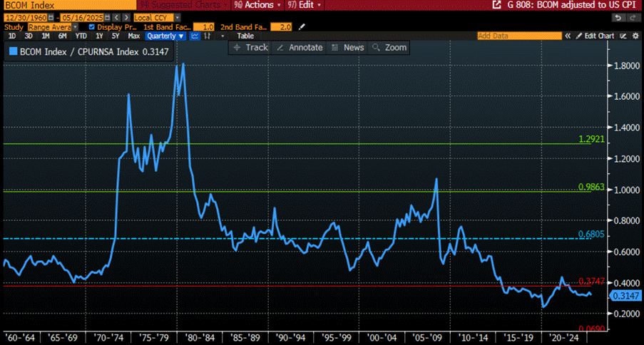Click the 1st Band factor field 1.0
Image resolution: width=644 pixels, height=345 pixels.
[x=204, y=26]
